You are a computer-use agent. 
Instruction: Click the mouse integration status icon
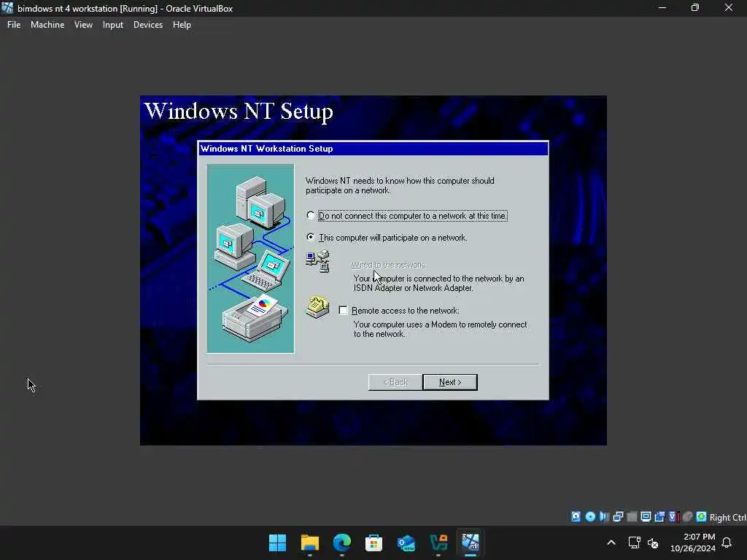click(x=701, y=517)
